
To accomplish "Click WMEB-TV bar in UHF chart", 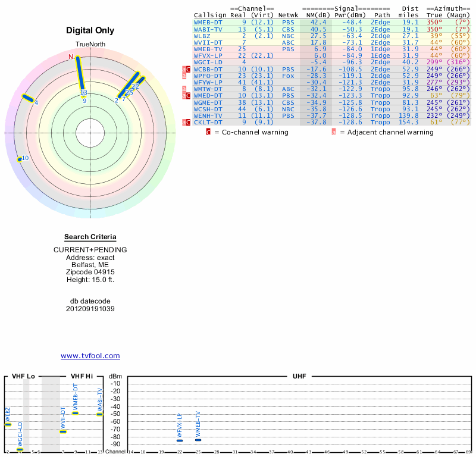I will (x=198, y=440).
